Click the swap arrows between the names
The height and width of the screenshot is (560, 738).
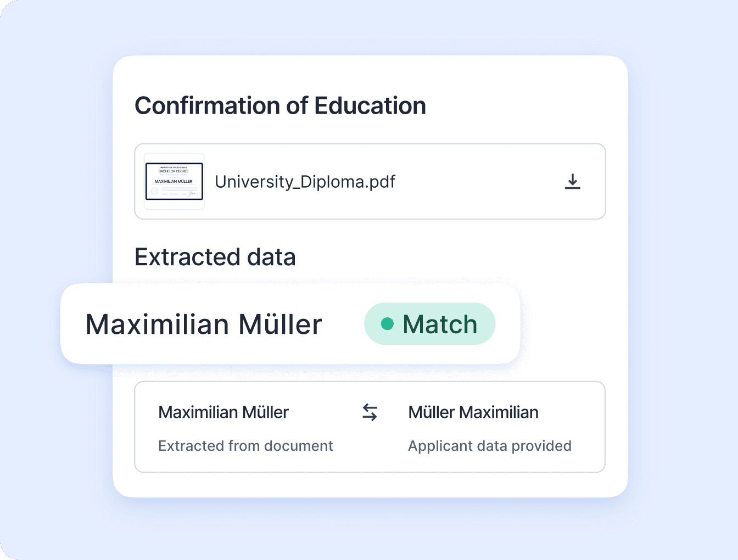coord(370,412)
